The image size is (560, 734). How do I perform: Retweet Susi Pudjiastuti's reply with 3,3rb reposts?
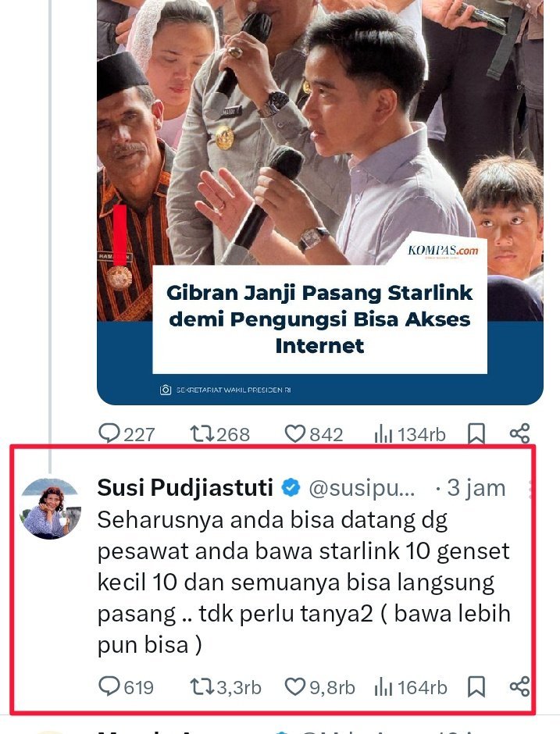(226, 686)
